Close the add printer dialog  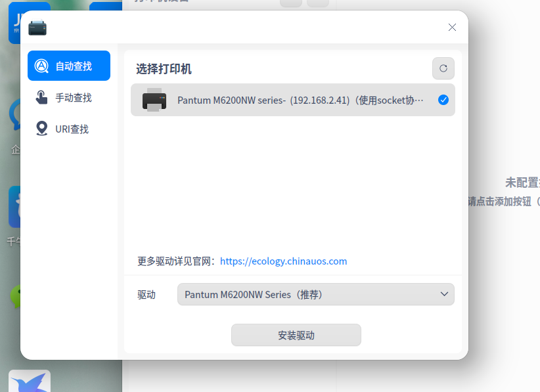(452, 27)
